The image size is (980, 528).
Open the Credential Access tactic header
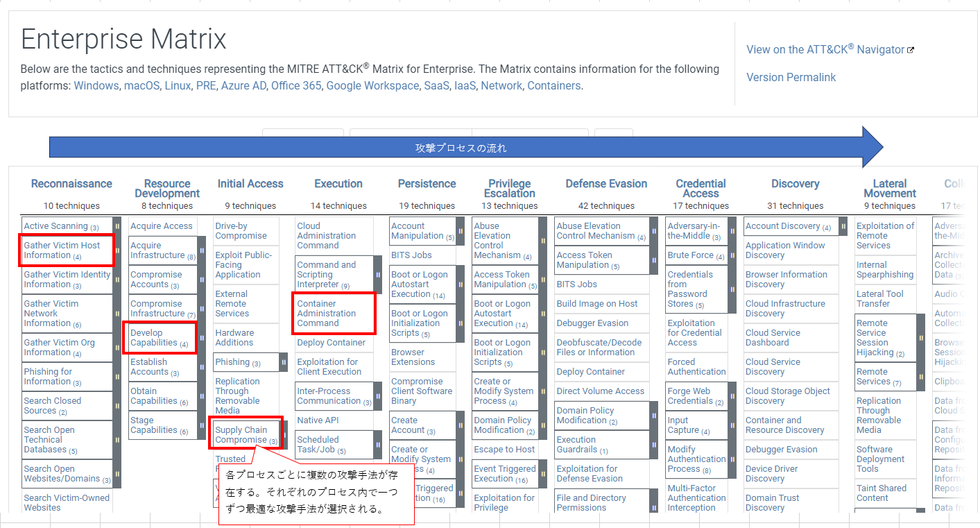700,189
